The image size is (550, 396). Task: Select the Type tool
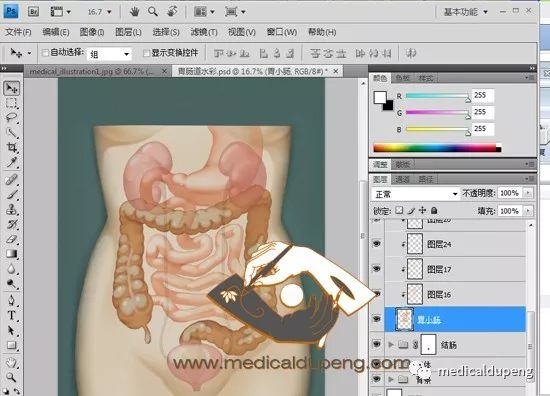[x=12, y=315]
